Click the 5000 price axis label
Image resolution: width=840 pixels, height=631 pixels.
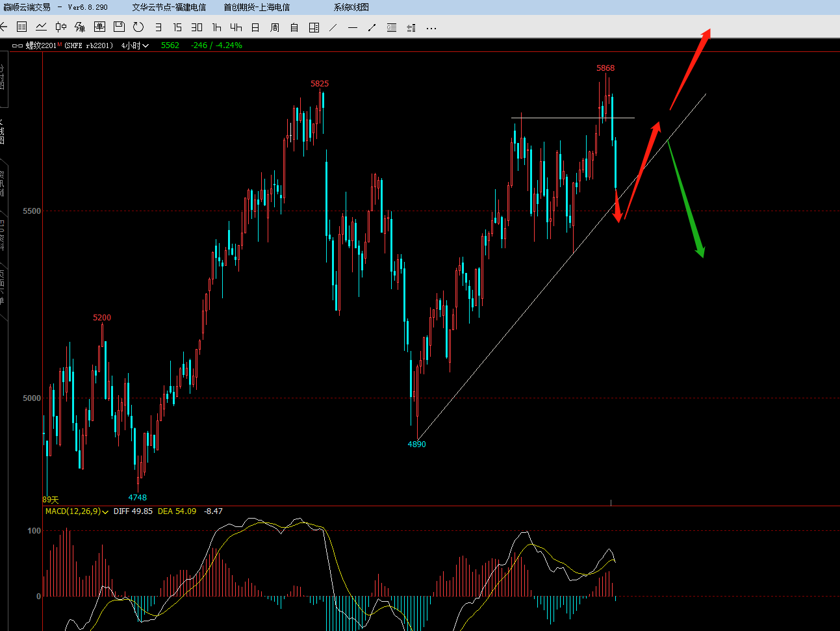point(31,398)
